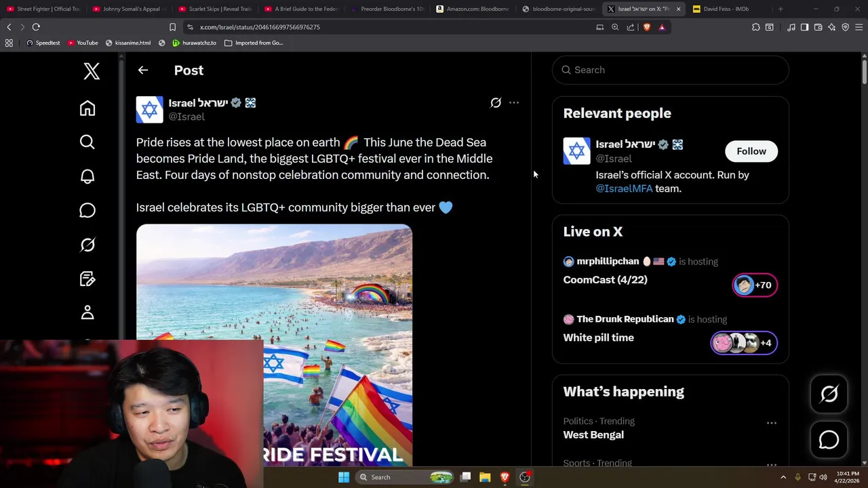Open White pill time live space
This screenshot has height=488, width=868.
pos(598,338)
